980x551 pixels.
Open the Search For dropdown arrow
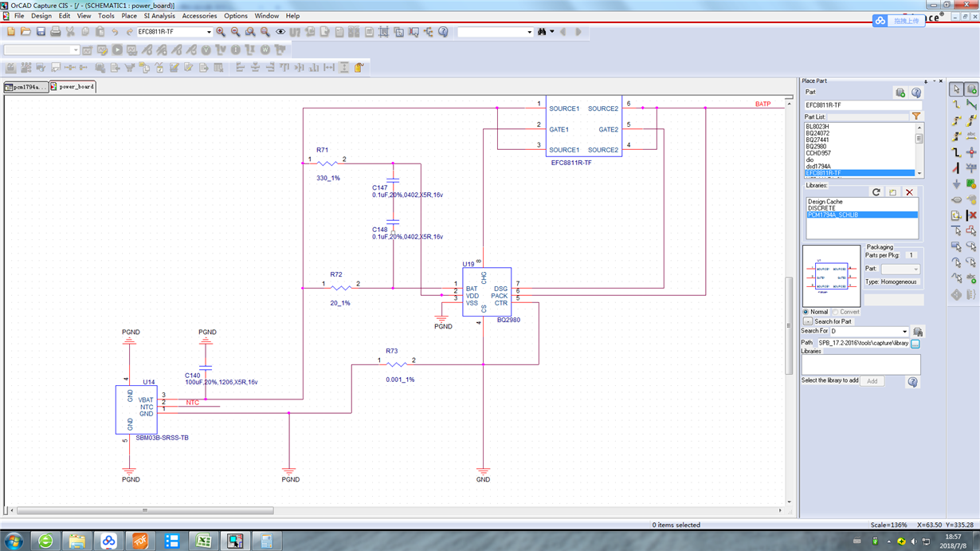click(x=904, y=332)
